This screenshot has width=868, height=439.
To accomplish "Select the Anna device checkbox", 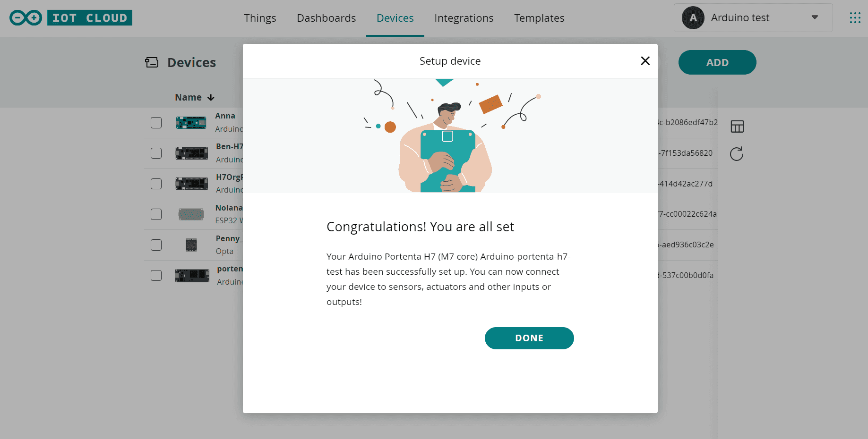I will point(156,123).
